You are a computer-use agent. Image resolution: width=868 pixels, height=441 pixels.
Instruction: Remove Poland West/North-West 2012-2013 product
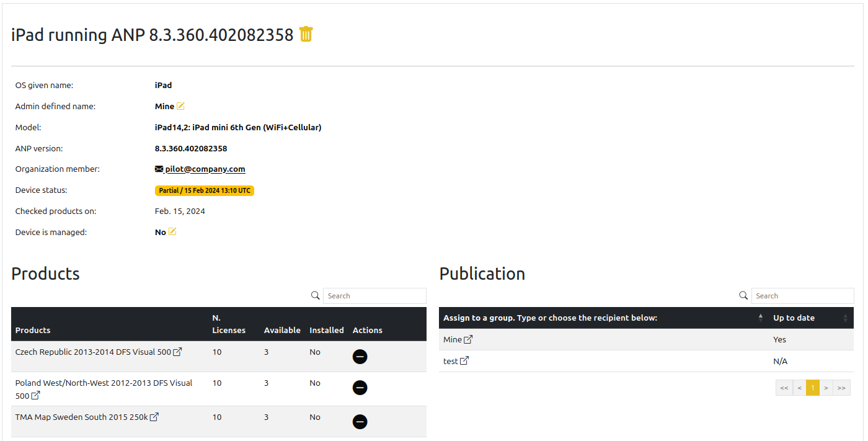(x=360, y=388)
